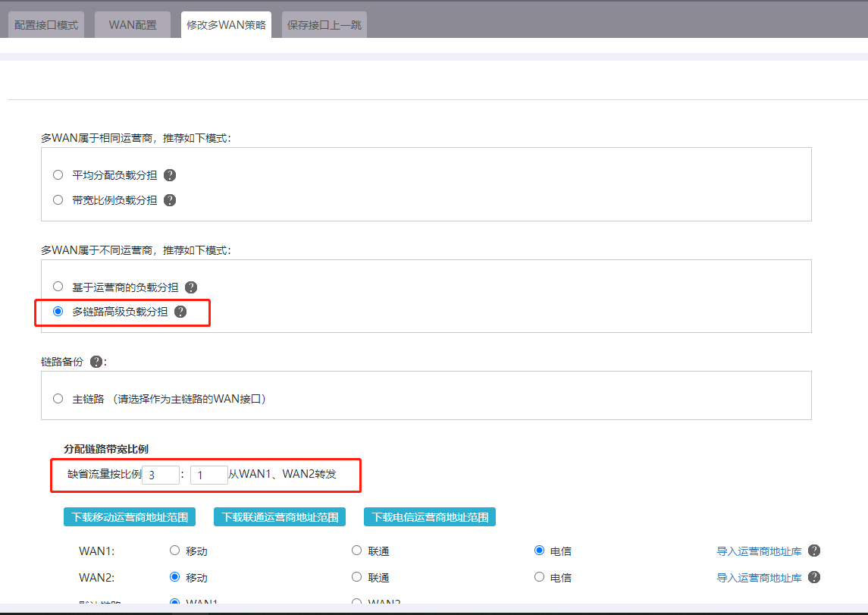This screenshot has width=868, height=615.
Task: Open help icon next to 链路备份
Action: [96, 362]
